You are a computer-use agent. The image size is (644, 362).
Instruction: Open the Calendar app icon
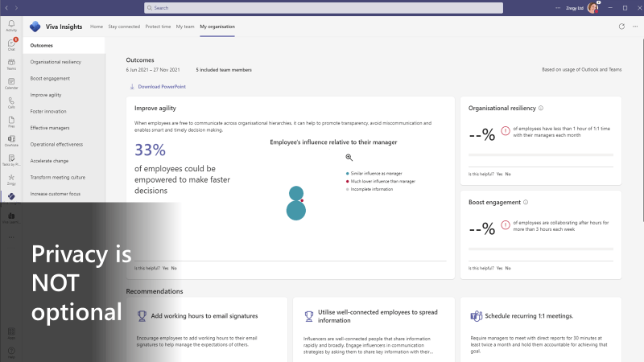(x=11, y=83)
